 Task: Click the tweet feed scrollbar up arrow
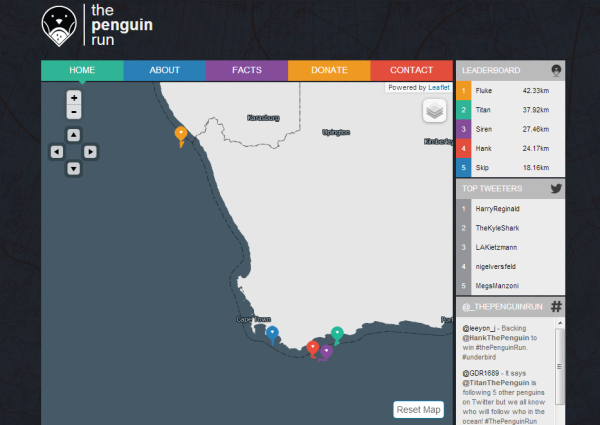(x=560, y=323)
